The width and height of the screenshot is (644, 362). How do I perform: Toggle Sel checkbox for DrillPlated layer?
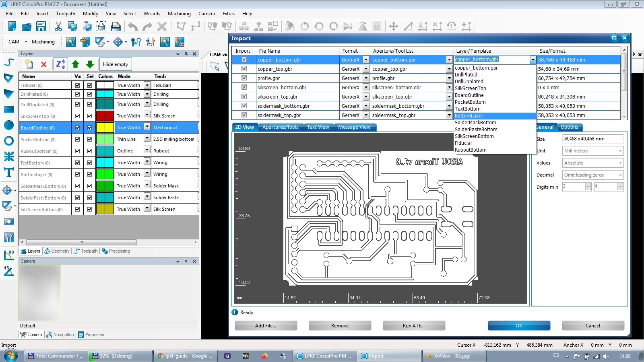[89, 94]
